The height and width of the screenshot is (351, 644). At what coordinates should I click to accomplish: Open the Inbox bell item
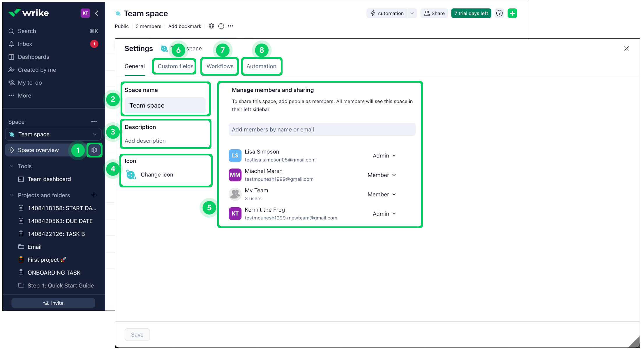pos(25,44)
